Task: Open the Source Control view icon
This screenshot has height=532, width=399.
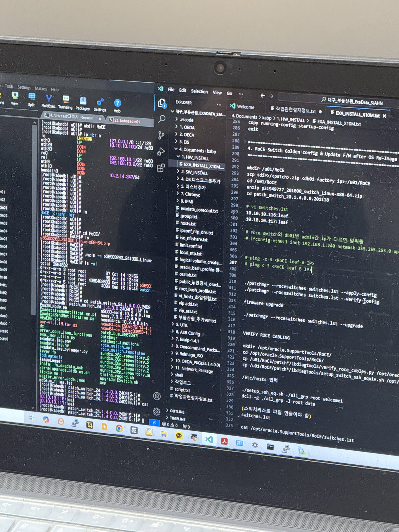Action: click(x=161, y=135)
